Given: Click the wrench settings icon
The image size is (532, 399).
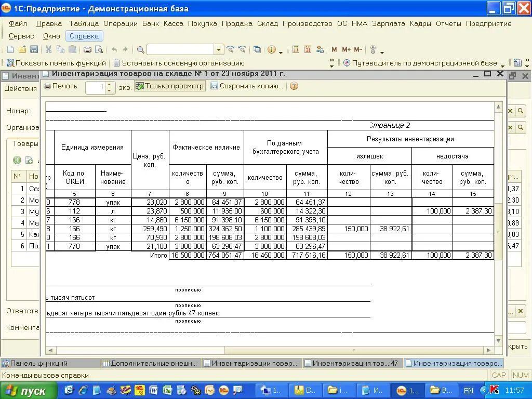Looking at the screenshot, I should 373,49.
